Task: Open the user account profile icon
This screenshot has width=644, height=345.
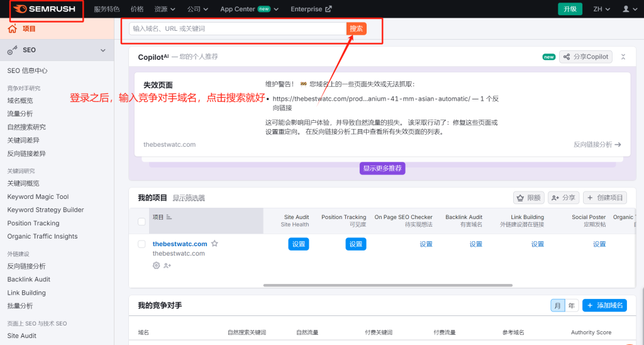Action: click(626, 9)
